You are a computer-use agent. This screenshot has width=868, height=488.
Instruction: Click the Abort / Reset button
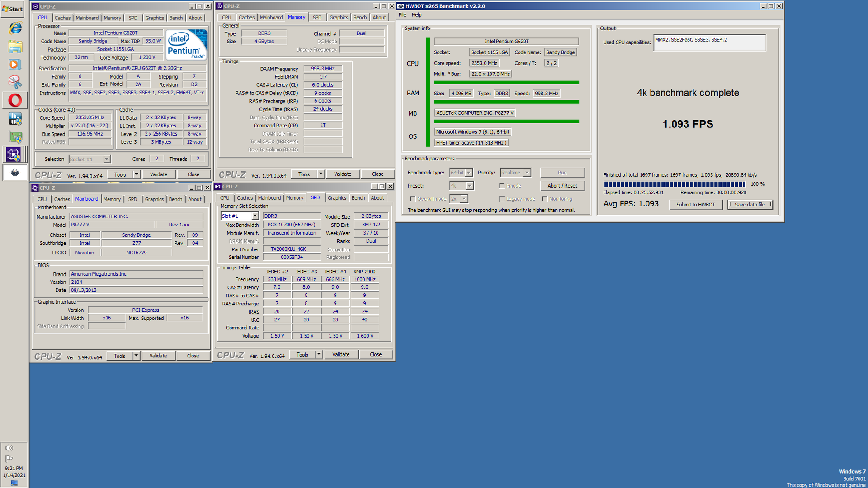pyautogui.click(x=562, y=186)
